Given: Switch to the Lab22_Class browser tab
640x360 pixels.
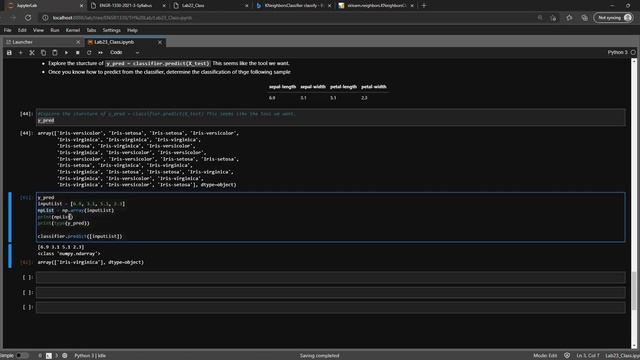Looking at the screenshot, I should (x=210, y=6).
